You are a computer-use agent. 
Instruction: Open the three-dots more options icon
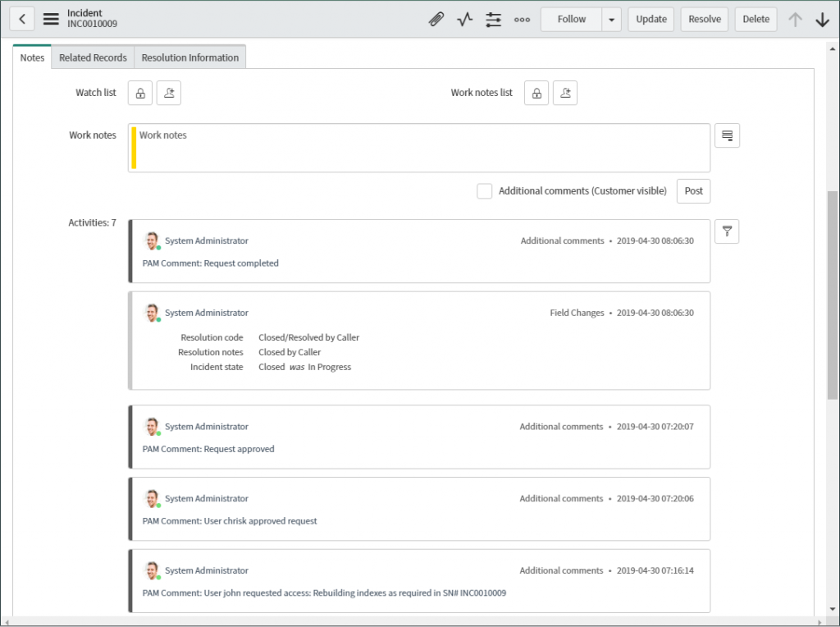pos(522,20)
